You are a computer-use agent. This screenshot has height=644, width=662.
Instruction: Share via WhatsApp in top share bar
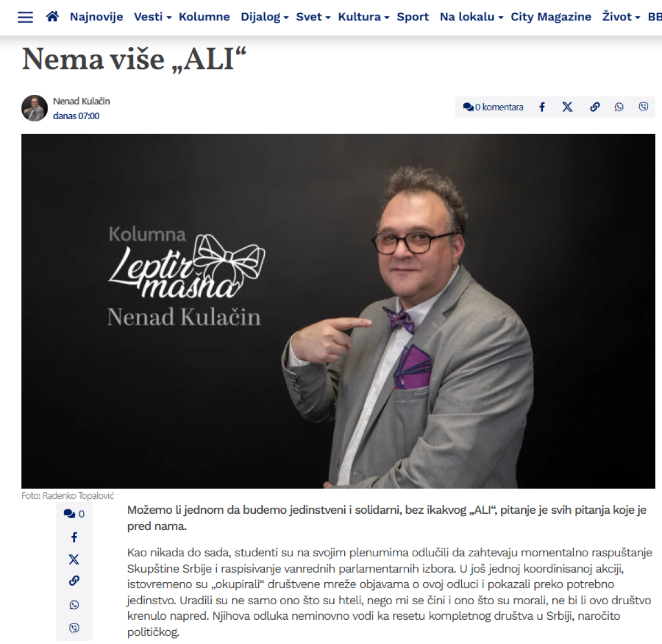coord(619,107)
